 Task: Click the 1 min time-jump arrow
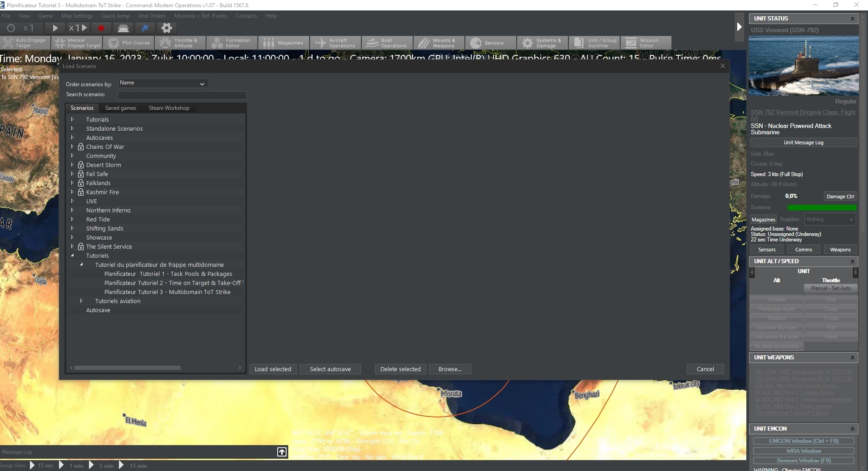pyautogui.click(x=61, y=465)
